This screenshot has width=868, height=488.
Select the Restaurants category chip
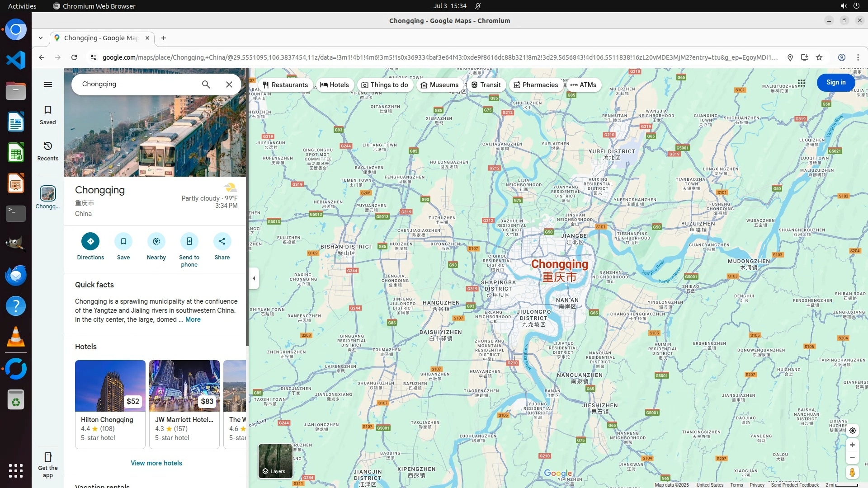pos(285,85)
